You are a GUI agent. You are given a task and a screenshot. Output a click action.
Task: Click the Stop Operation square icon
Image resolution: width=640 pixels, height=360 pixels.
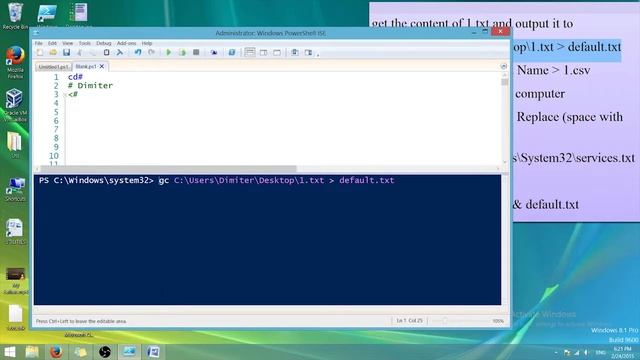tap(196, 52)
